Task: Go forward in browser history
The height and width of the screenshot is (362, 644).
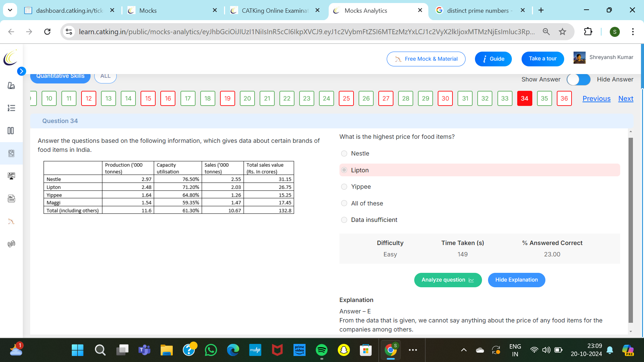Action: click(29, 32)
